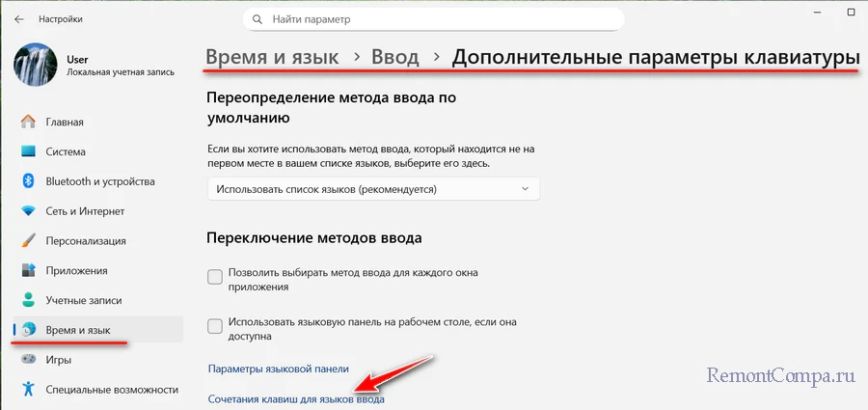Select Время и язык in the sidebar
The width and height of the screenshot is (868, 410).
click(x=77, y=330)
